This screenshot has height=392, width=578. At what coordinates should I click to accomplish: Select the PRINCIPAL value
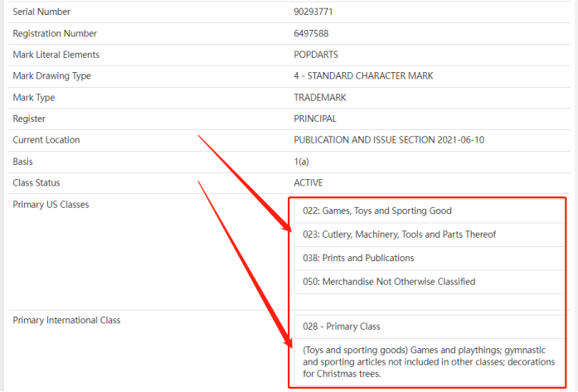coord(315,119)
